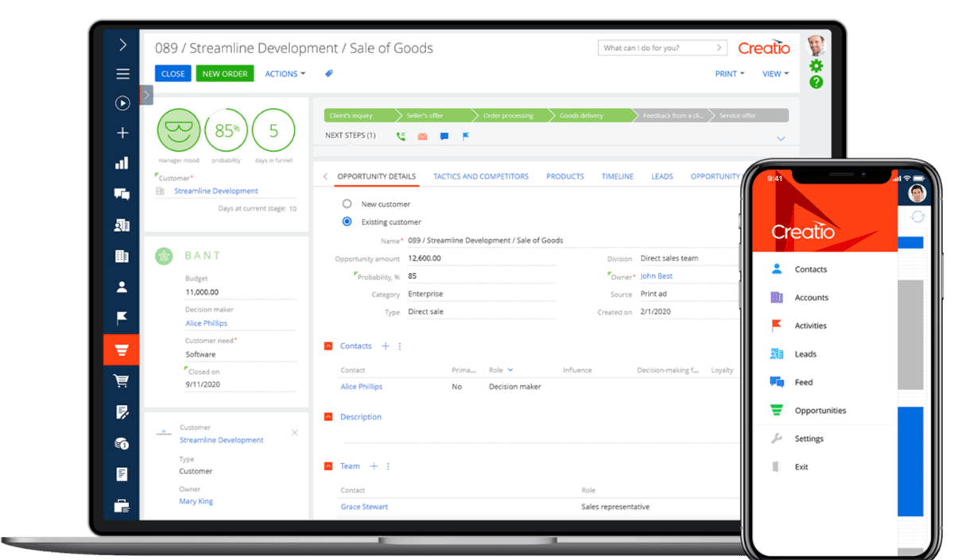This screenshot has width=954, height=560.
Task: Open Settings in the phone menu
Action: (809, 438)
